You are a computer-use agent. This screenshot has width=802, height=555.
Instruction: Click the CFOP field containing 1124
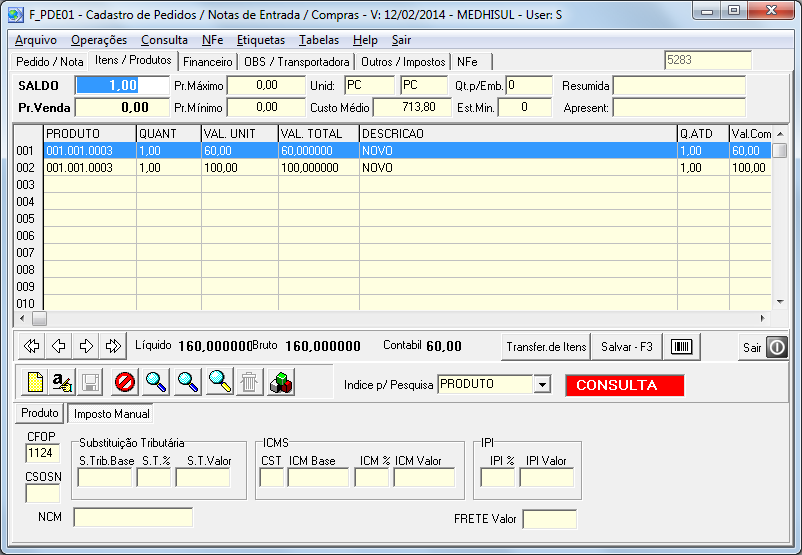pyautogui.click(x=42, y=453)
